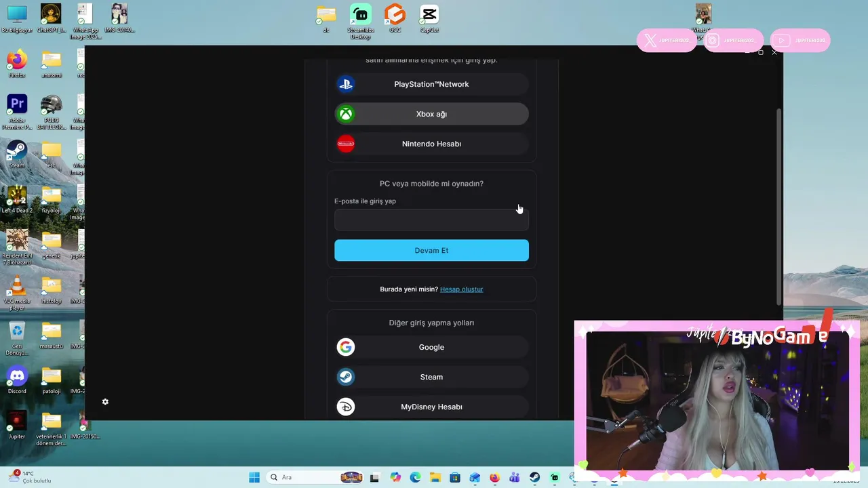868x488 pixels.
Task: Open Jupiter desktop icon
Action: (x=17, y=425)
